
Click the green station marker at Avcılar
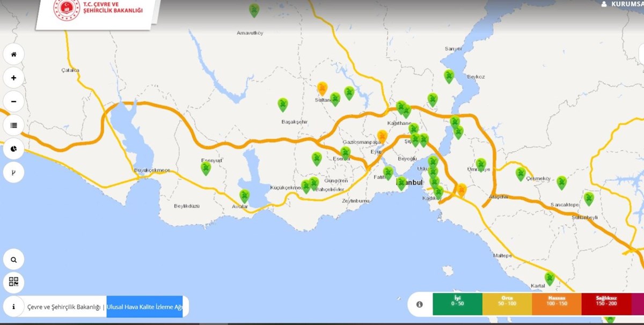click(x=245, y=195)
